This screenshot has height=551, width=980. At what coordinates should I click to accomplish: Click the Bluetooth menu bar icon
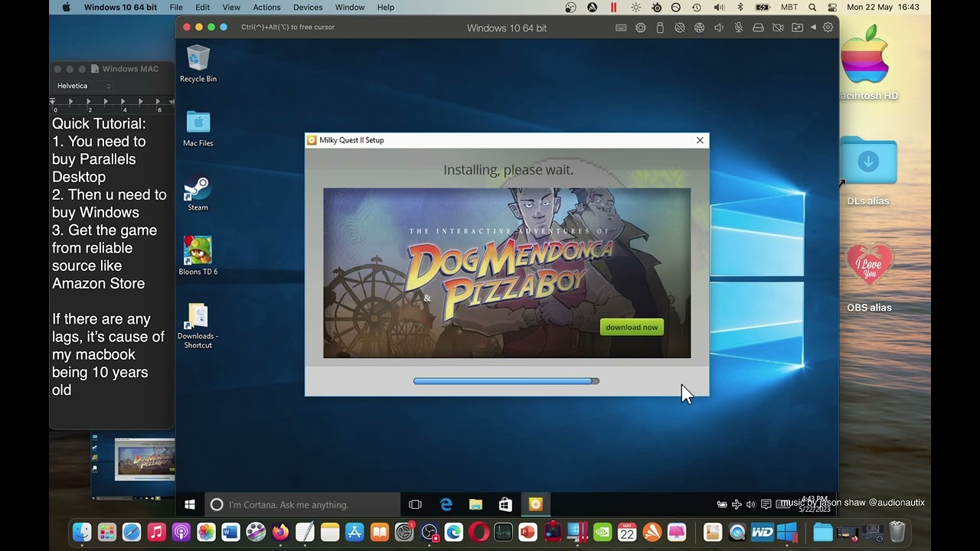click(740, 7)
